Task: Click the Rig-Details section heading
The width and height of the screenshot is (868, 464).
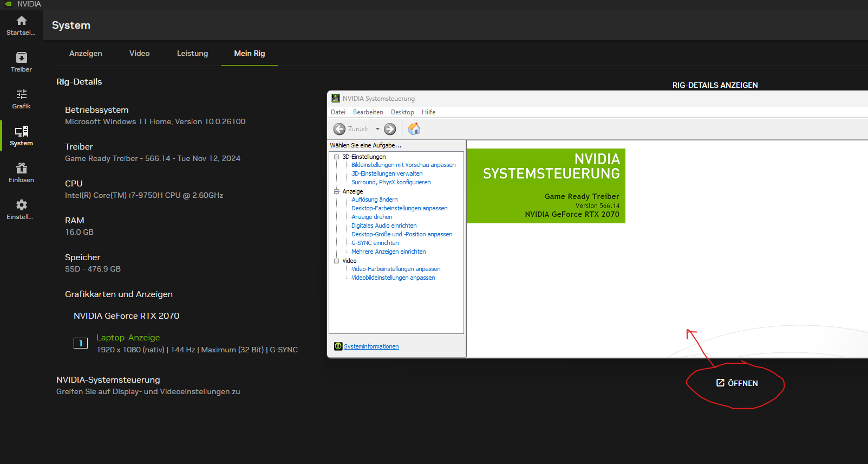Action: 79,82
